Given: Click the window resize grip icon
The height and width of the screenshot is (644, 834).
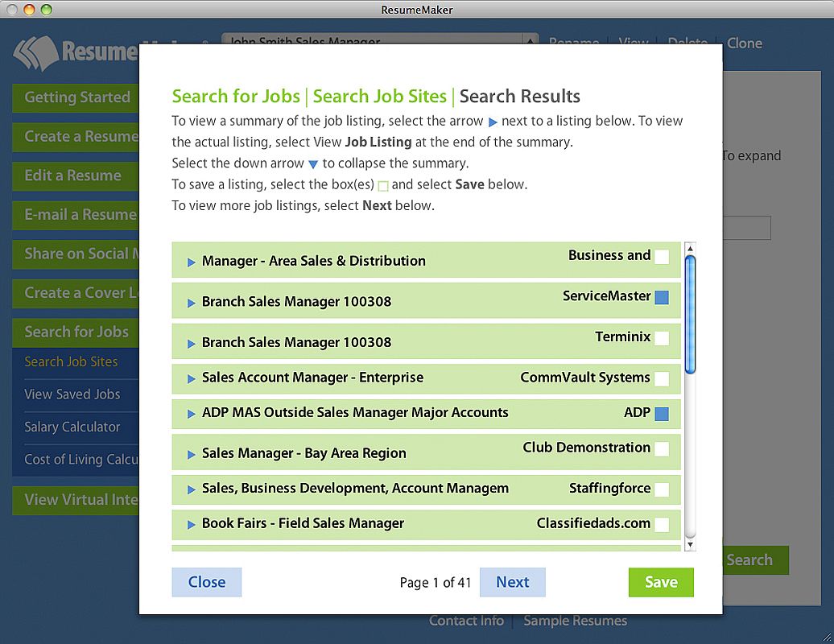Looking at the screenshot, I should (827, 637).
